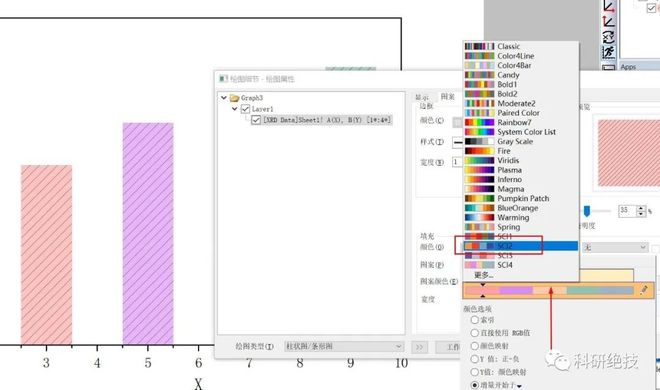Select the 颜色映射 radio option
The width and height of the screenshot is (660, 390).
click(x=474, y=346)
